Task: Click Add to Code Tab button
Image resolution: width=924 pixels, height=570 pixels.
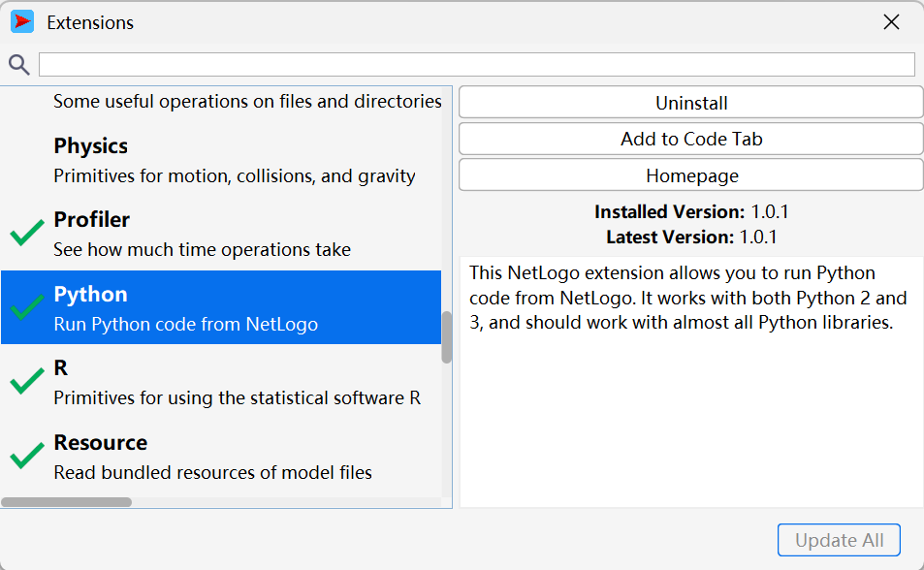Action: [x=690, y=139]
